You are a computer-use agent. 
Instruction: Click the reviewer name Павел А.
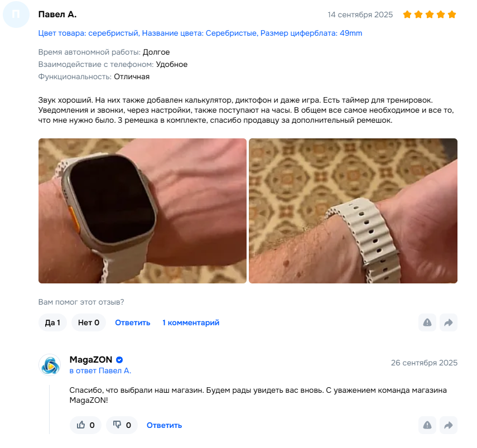click(x=57, y=15)
